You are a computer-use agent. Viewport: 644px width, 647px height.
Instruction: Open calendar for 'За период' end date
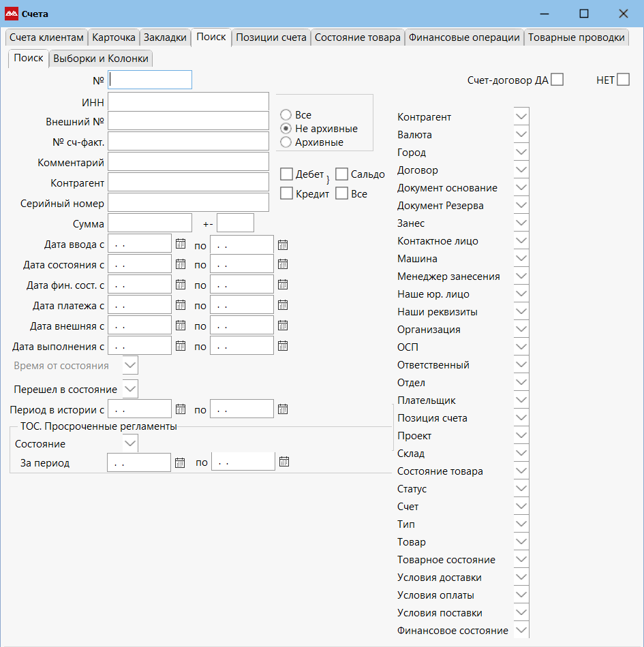(284, 462)
